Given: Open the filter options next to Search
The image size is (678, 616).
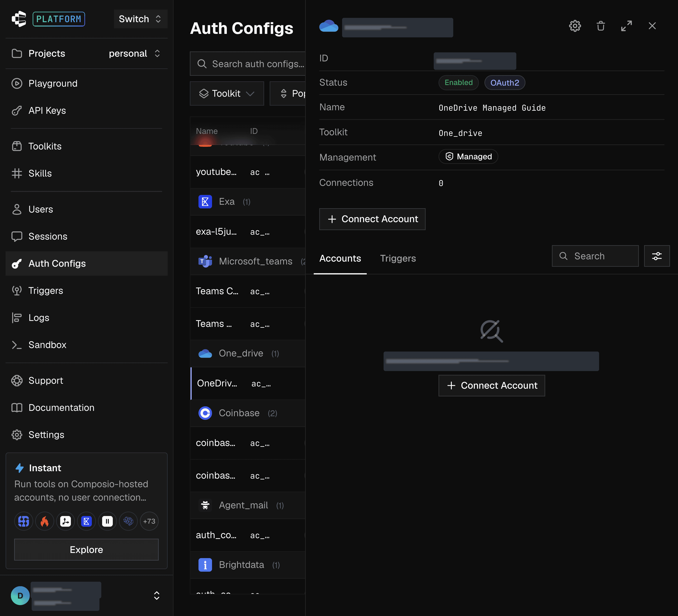Looking at the screenshot, I should click(x=656, y=256).
